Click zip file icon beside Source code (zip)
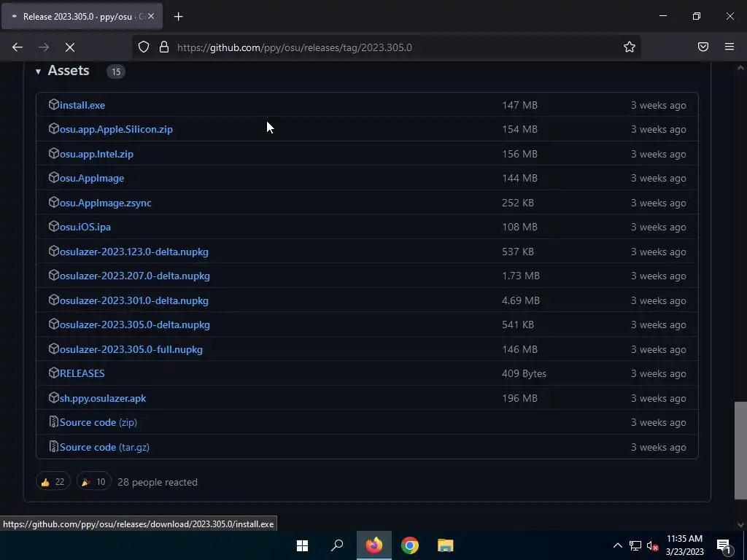This screenshot has height=560, width=747. click(54, 422)
